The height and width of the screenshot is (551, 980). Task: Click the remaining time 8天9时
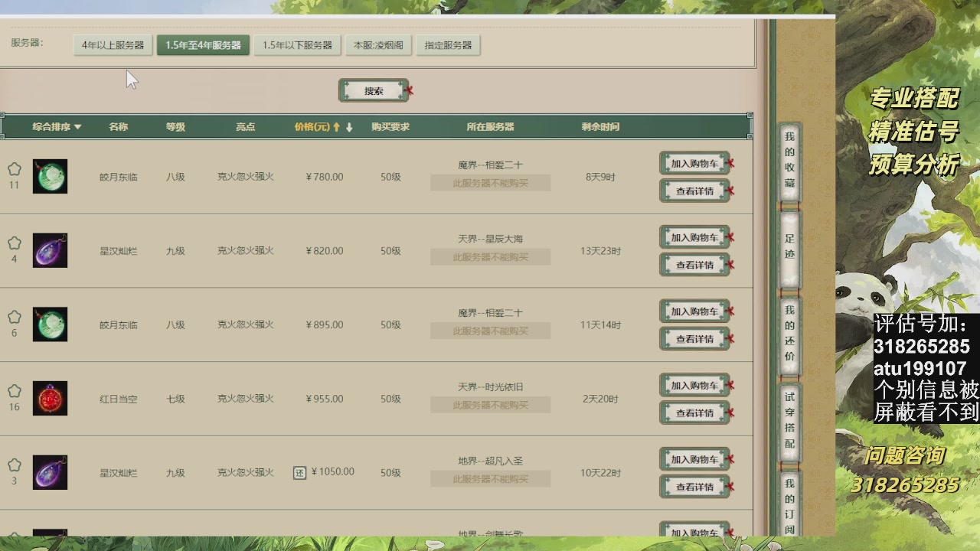tap(600, 177)
